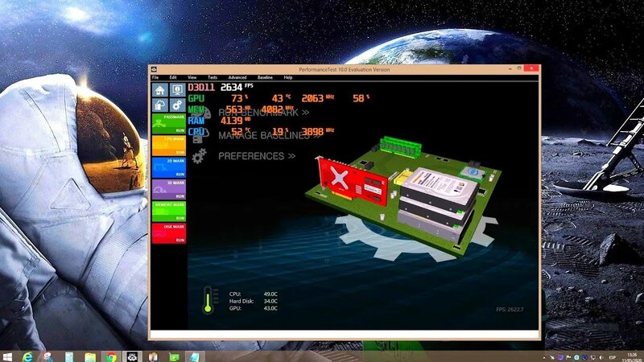644x362 pixels.
Task: Select the PerformanceTest taskbar icon
Action: pos(132,356)
